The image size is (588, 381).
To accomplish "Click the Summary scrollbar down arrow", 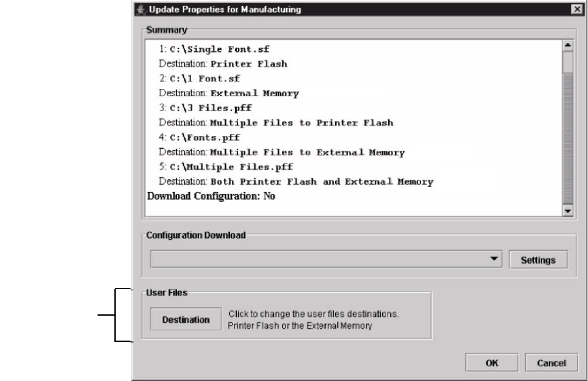I will tap(568, 211).
